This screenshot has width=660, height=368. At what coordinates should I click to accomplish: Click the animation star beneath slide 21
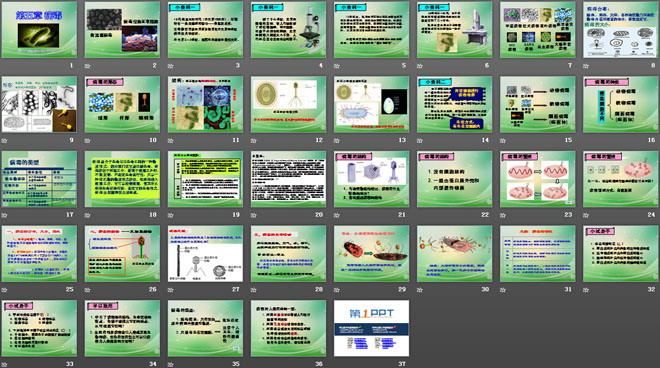click(x=337, y=215)
